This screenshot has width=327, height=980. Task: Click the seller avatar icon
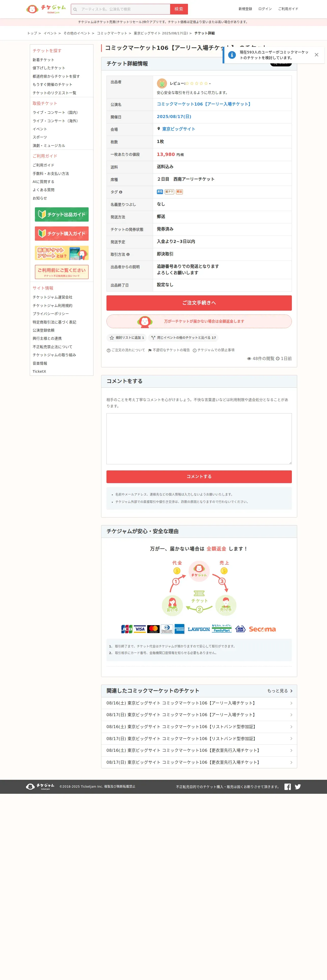tap(162, 83)
